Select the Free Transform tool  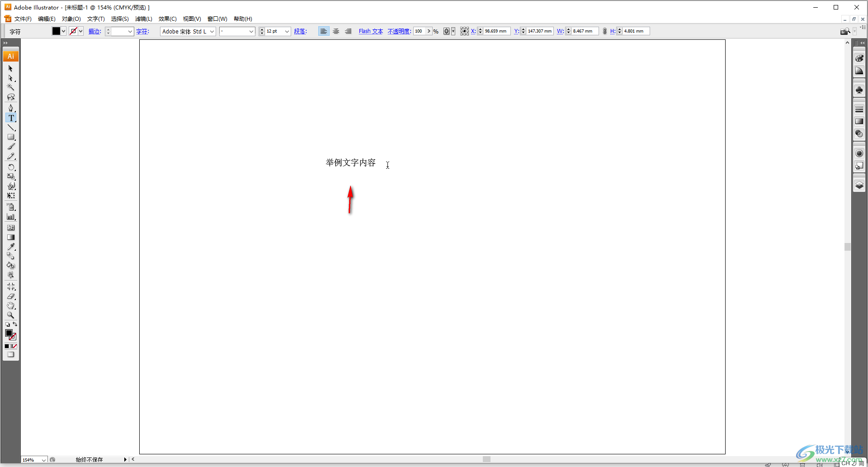(x=11, y=196)
